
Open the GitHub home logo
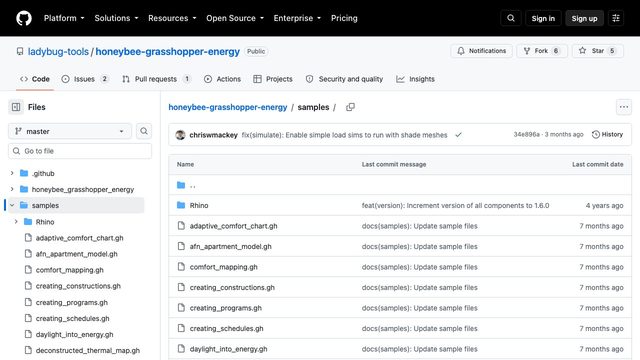pos(24,18)
